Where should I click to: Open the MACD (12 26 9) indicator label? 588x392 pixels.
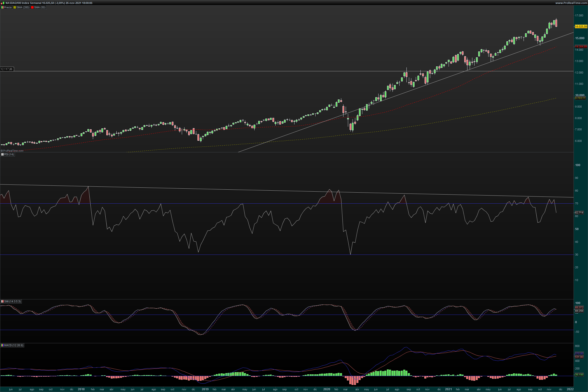(x=13, y=345)
